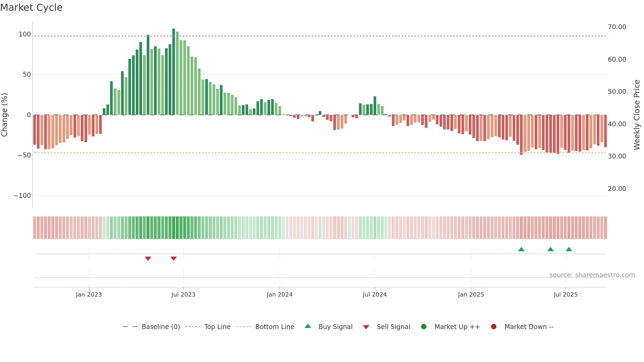Image resolution: width=644 pixels, height=362 pixels.
Task: Toggle the Top Line legend label
Action: click(x=217, y=327)
